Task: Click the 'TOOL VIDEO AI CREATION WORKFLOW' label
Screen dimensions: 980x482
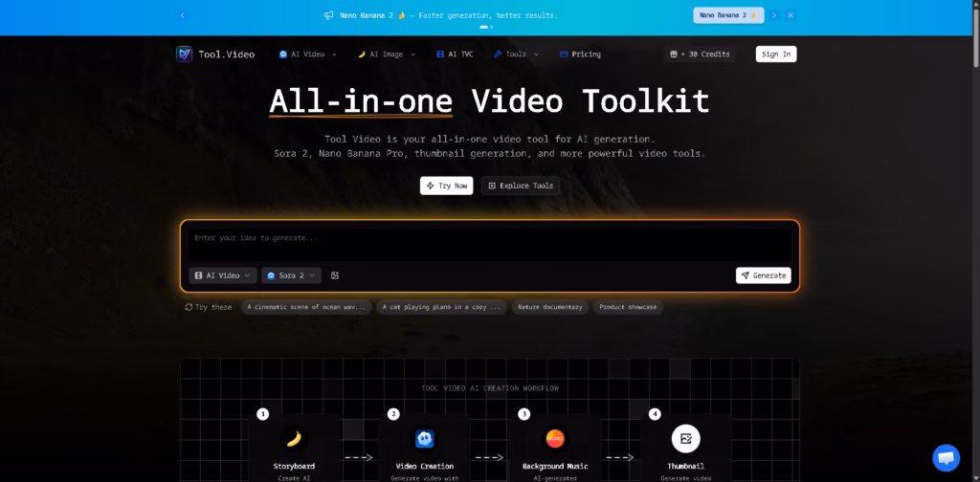Action: (x=490, y=388)
